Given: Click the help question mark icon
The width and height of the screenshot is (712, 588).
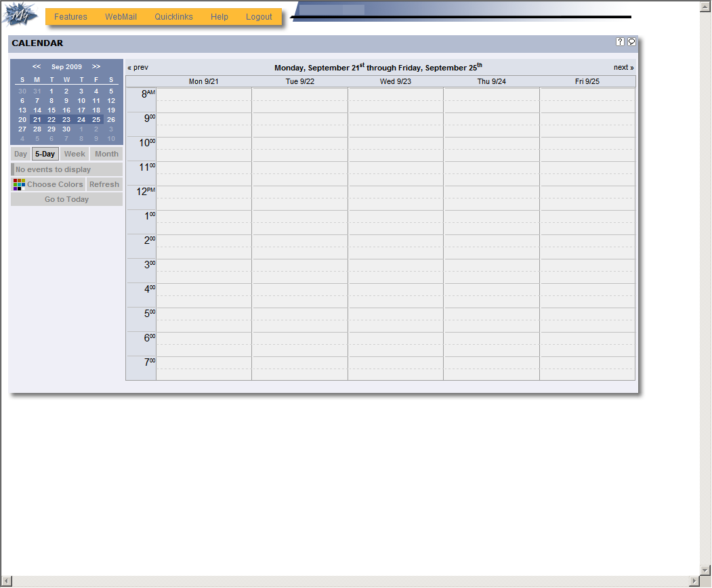Looking at the screenshot, I should 620,42.
